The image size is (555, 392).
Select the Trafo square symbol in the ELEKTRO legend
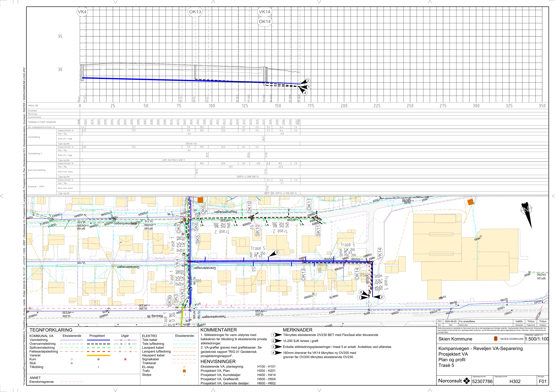point(184,371)
